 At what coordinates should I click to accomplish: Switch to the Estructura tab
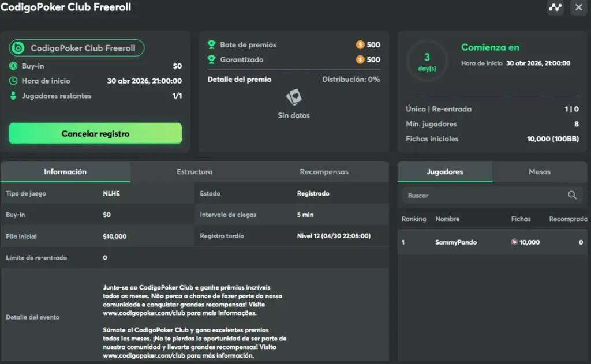194,172
